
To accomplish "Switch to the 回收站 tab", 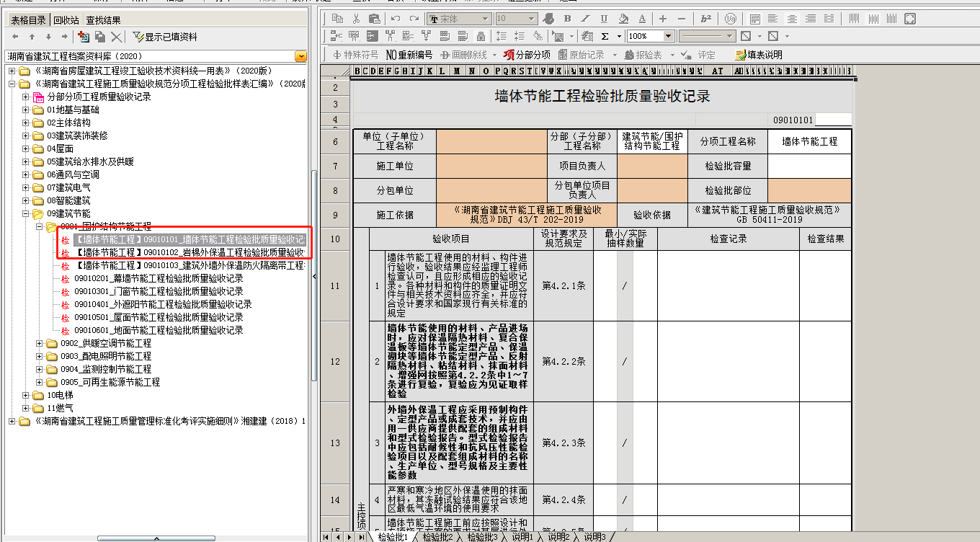I will point(66,20).
